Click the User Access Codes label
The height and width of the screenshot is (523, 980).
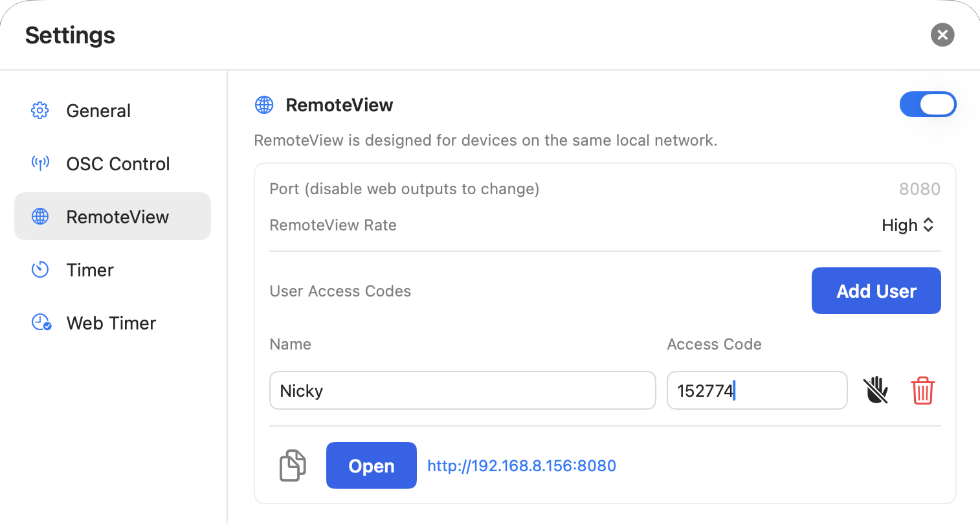click(340, 291)
